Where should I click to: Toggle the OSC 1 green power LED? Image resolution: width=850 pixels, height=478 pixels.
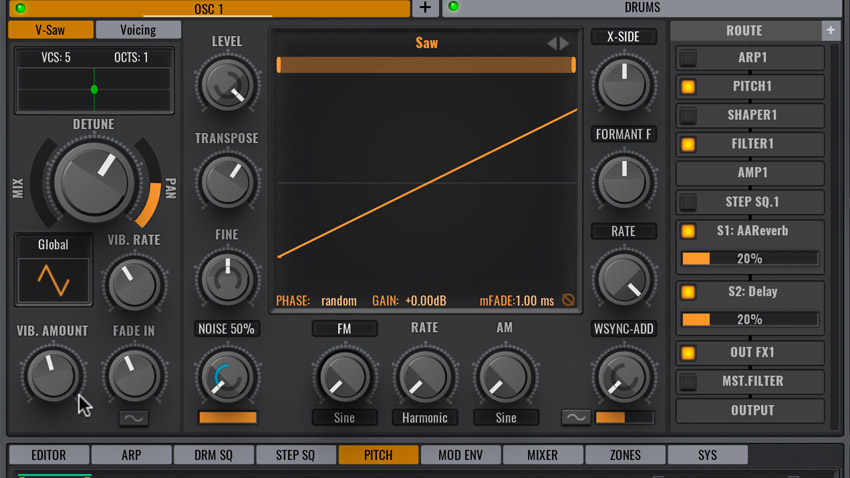click(21, 8)
